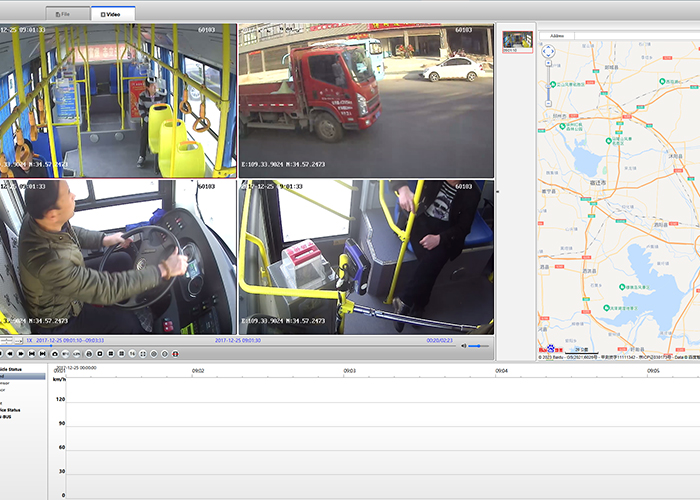Click the red-striped round toolbar icon
Viewport: 700px width, 500px height.
coord(175,354)
